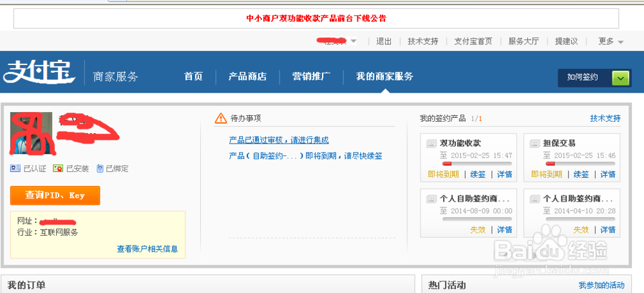
Task: Click the 我的订单 section header
Action: pyautogui.click(x=26, y=285)
